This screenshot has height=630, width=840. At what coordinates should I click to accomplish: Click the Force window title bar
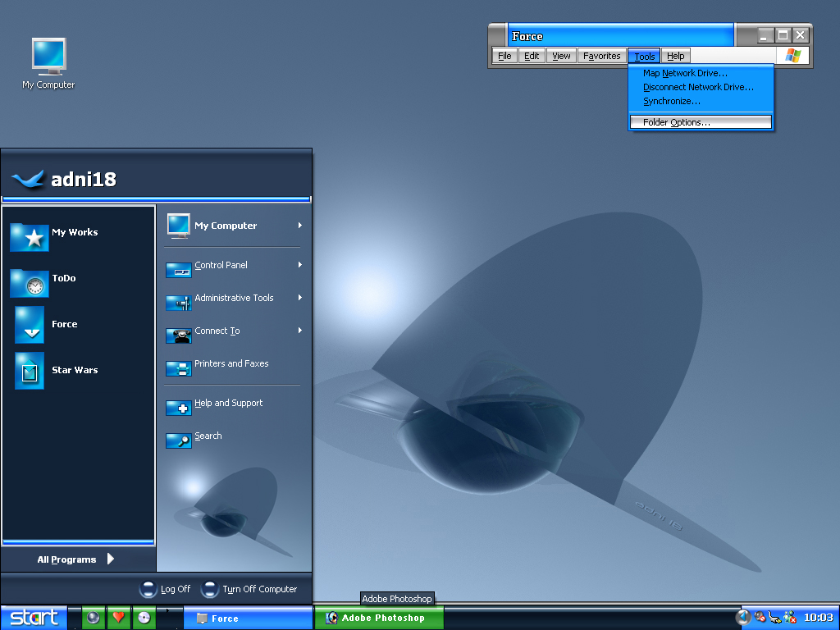tap(620, 36)
